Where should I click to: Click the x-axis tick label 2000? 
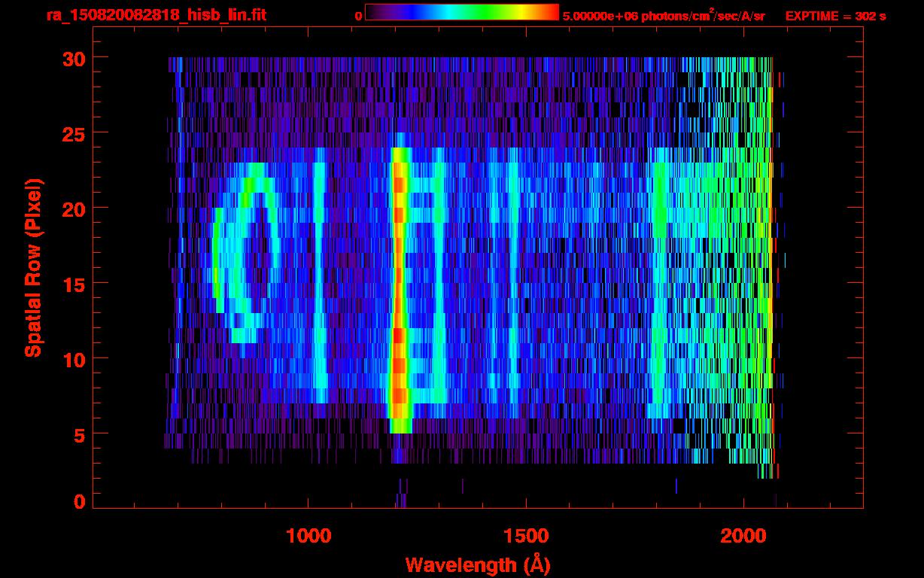click(744, 536)
